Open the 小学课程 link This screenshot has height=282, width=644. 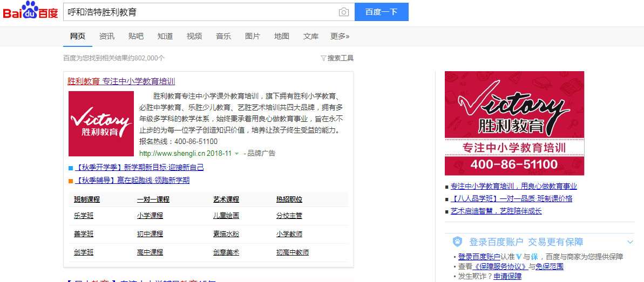pos(150,216)
